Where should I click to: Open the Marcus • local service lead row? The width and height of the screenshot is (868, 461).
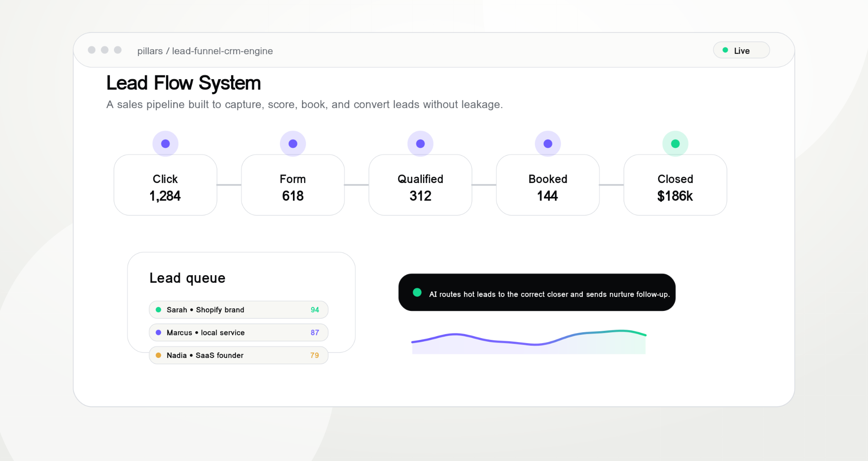(239, 333)
